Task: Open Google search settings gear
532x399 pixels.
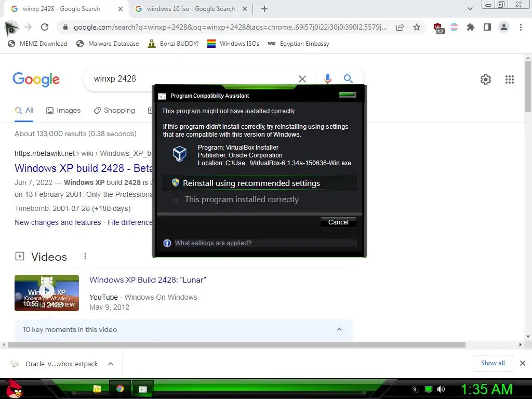Action: coord(486,79)
